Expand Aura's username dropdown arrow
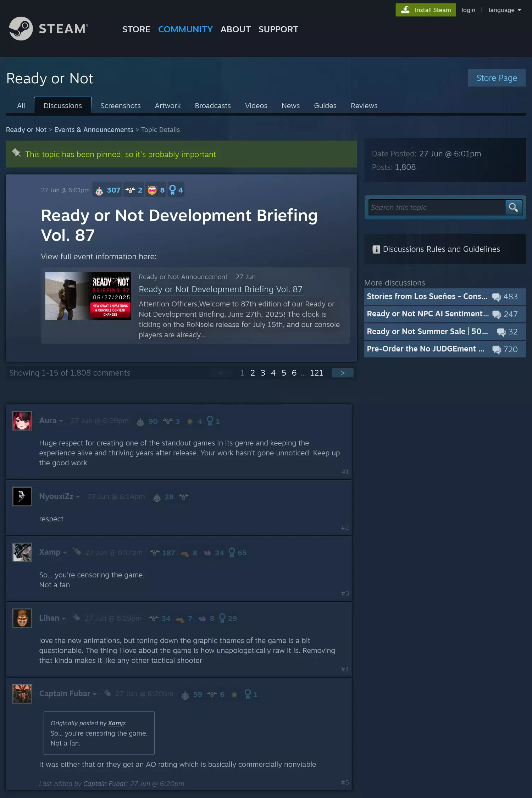The width and height of the screenshot is (532, 798). point(61,421)
